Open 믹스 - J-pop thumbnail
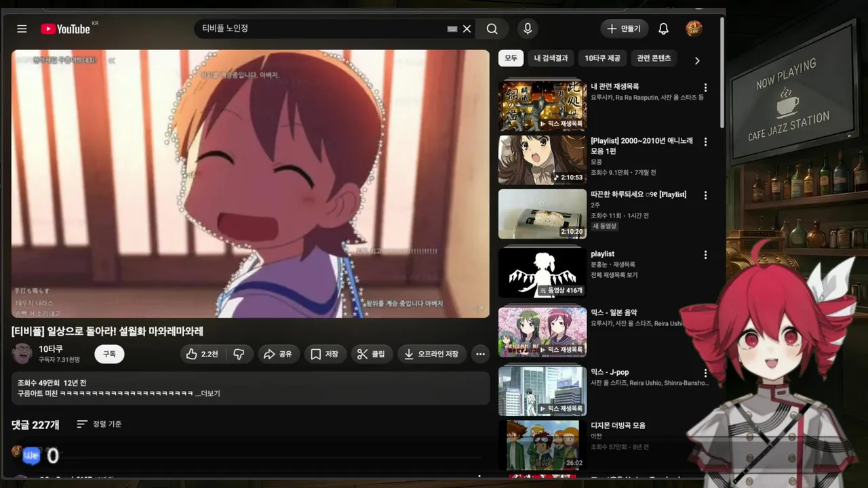Image resolution: width=868 pixels, height=488 pixels. [542, 391]
